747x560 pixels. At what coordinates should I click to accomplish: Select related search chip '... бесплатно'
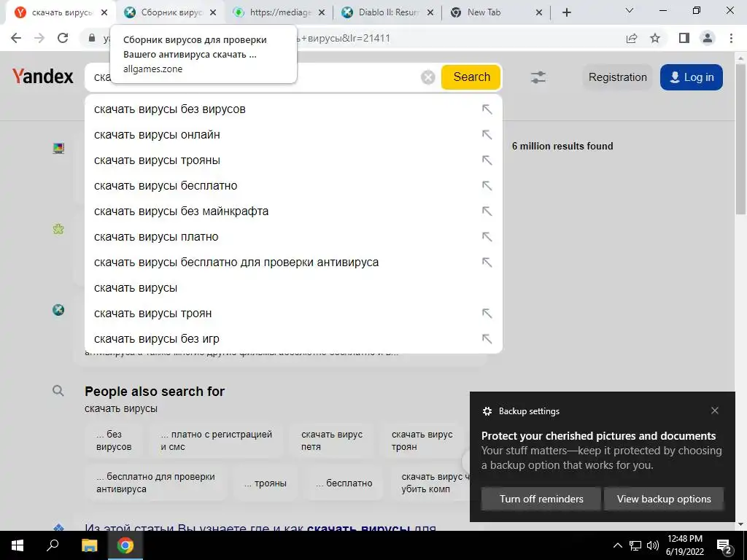click(344, 483)
